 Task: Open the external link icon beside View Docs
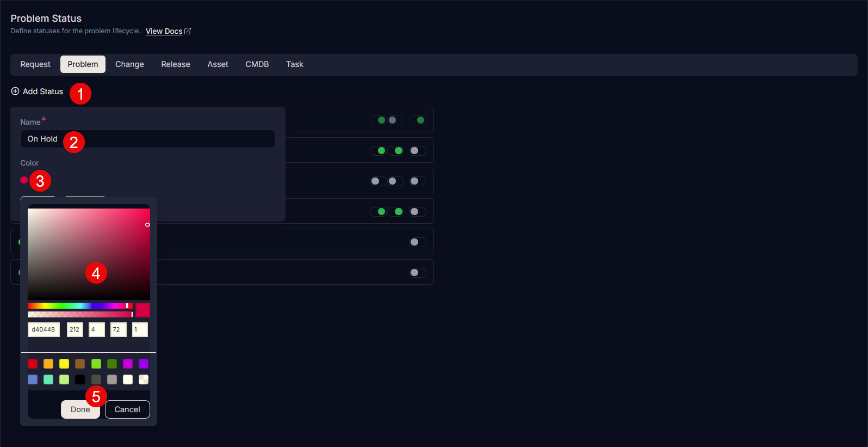[188, 31]
